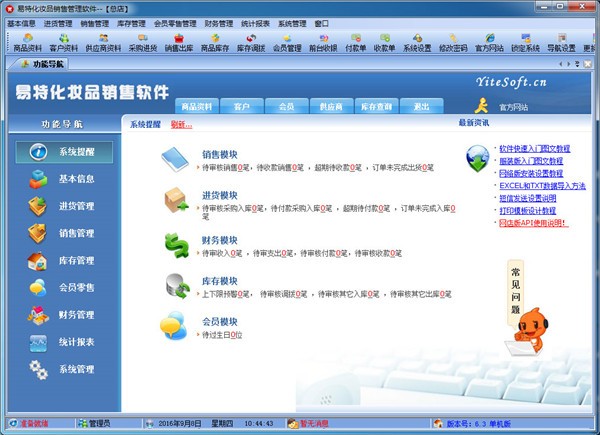Open EXCEL和TXT数据导入方法 link
This screenshot has height=435, width=600.
pos(542,186)
